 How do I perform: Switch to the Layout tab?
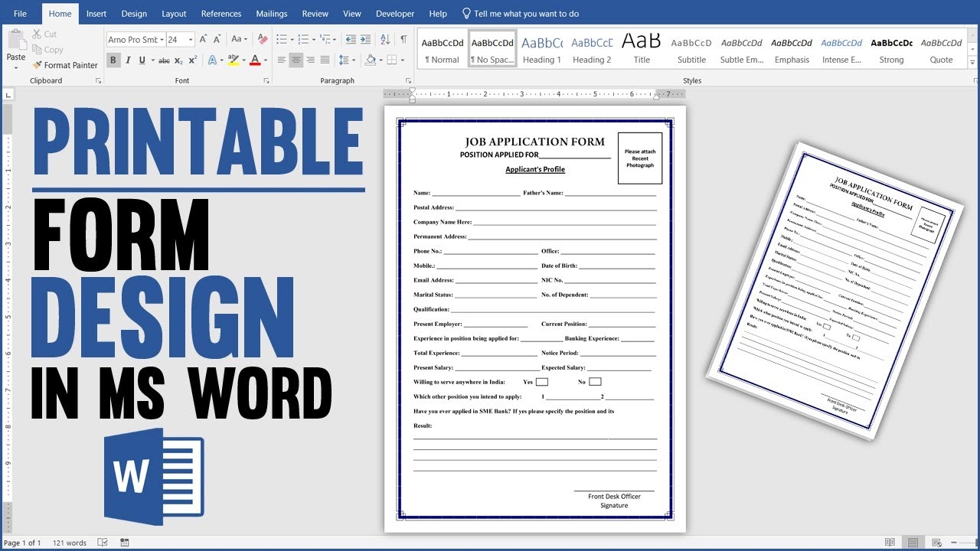[174, 14]
